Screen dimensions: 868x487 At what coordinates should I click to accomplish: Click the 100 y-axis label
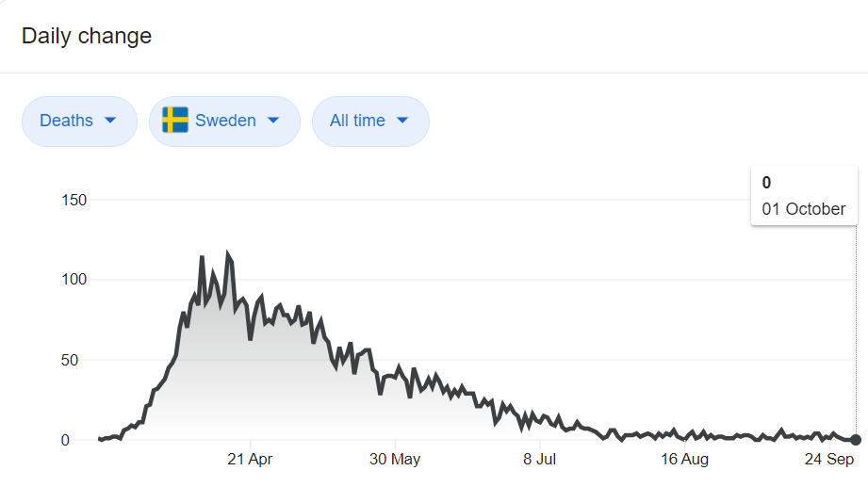tap(74, 280)
